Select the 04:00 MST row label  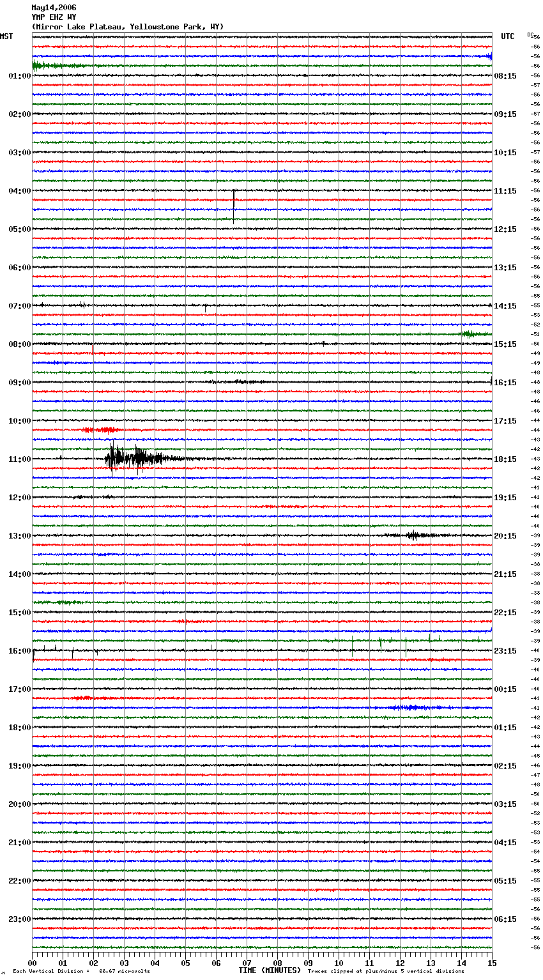pyautogui.click(x=20, y=191)
